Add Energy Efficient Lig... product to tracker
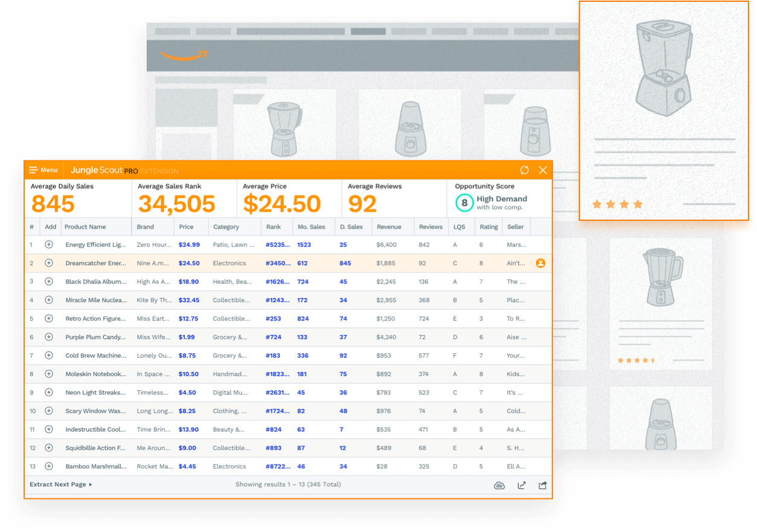This screenshot has height=532, width=757. click(49, 245)
